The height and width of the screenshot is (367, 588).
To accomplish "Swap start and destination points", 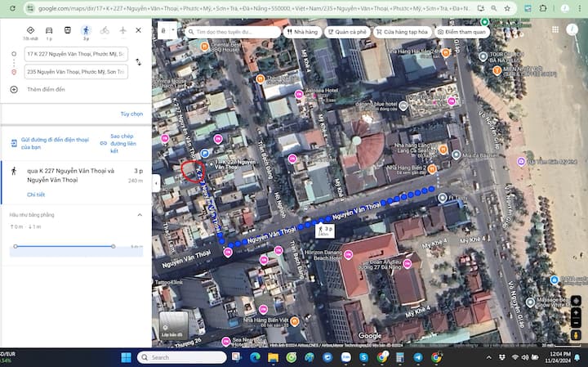I will 138,62.
